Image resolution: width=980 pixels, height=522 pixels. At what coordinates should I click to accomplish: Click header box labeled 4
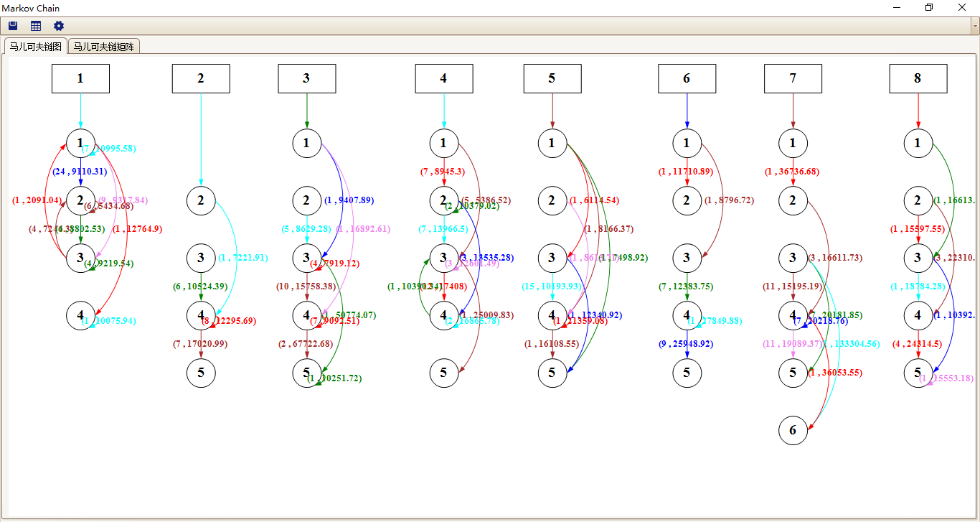443,78
